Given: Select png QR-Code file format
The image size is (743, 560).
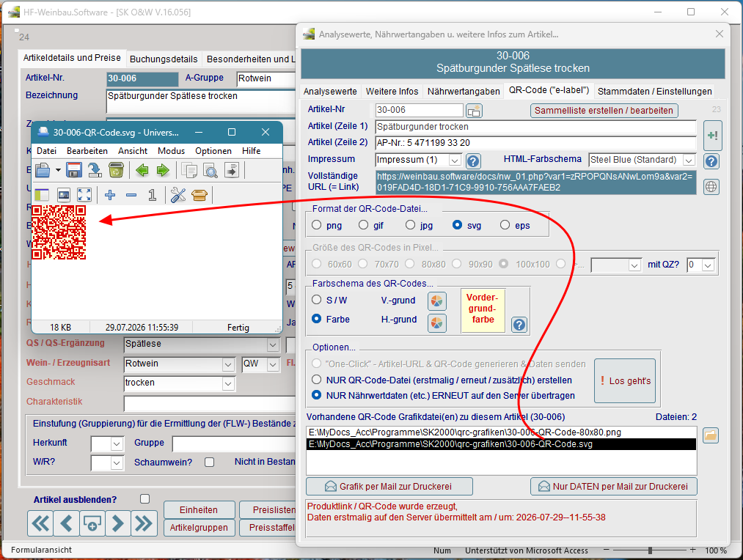Looking at the screenshot, I should point(317,225).
